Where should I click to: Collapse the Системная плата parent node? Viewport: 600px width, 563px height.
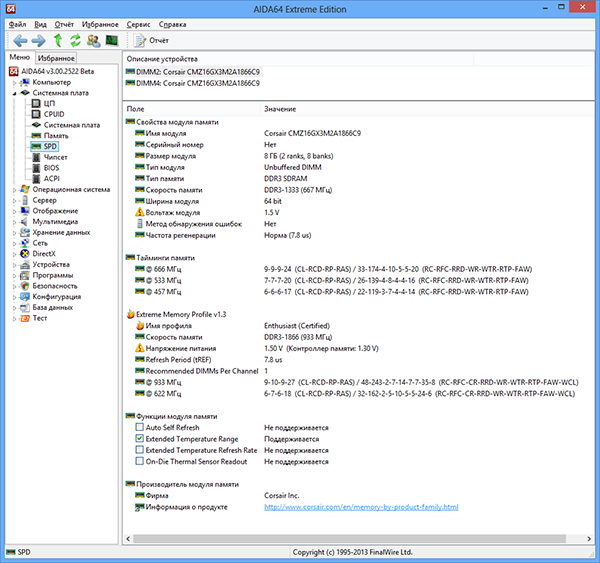15,93
